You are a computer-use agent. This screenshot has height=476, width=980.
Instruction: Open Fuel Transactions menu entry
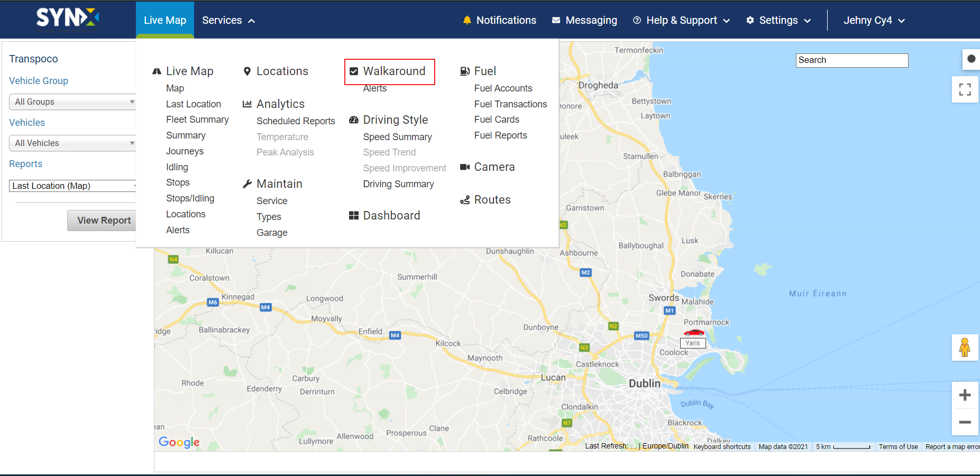click(510, 104)
